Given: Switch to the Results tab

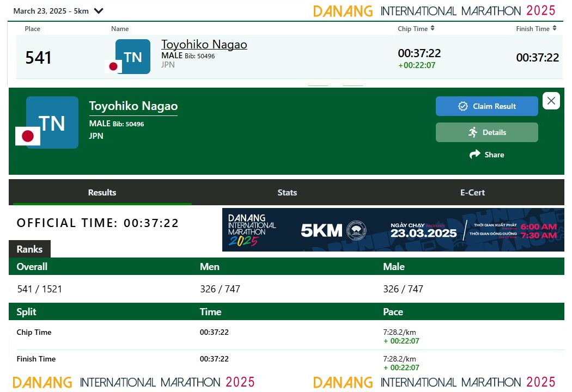Looking at the screenshot, I should point(102,192).
